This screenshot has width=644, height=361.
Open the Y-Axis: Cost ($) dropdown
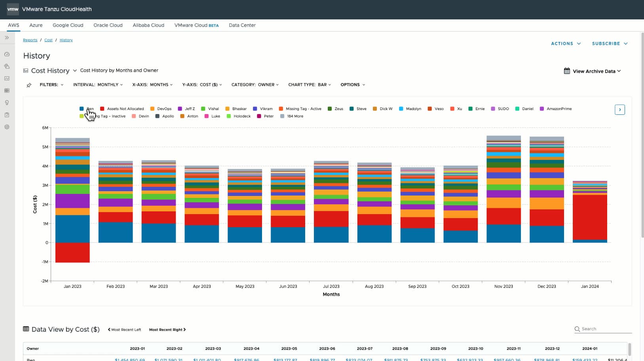[202, 85]
